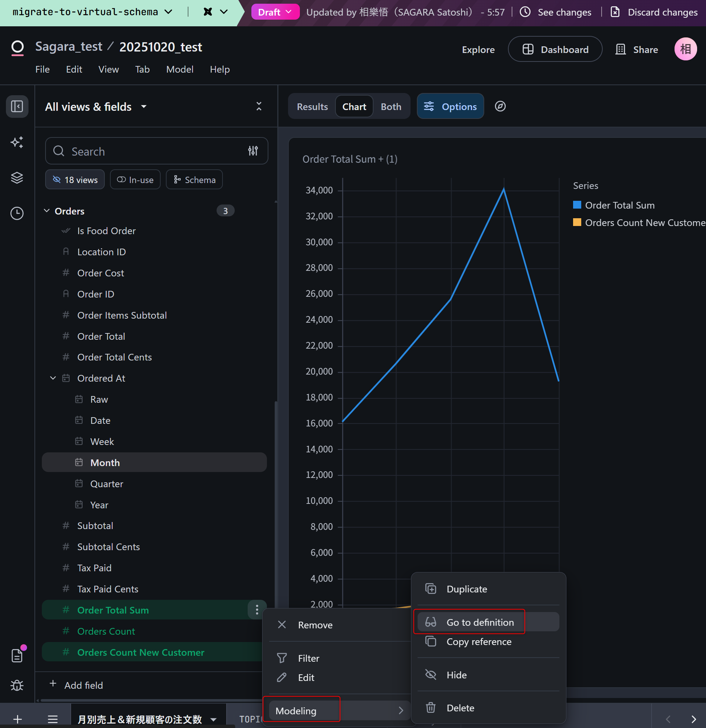Image resolution: width=706 pixels, height=728 pixels.
Task: Open the Draft status dropdown
Action: [x=275, y=12]
